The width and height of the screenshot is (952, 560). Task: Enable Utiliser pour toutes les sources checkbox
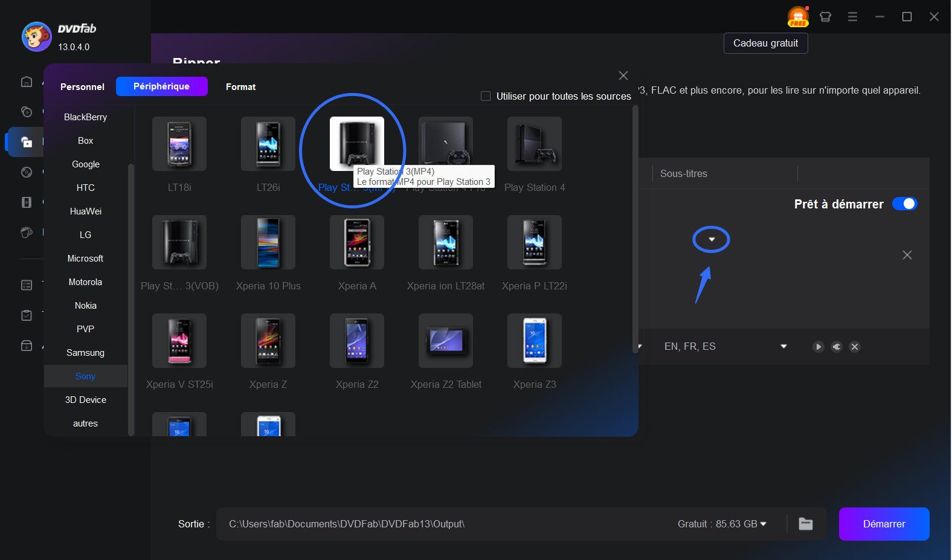tap(485, 96)
